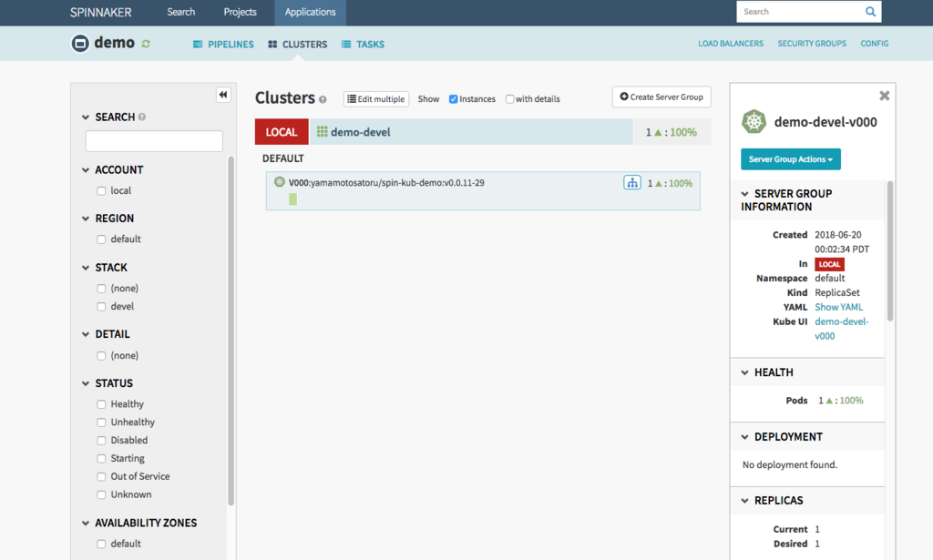Image resolution: width=933 pixels, height=560 pixels.
Task: Click the red LOCAL account tag on cluster
Action: pos(282,132)
